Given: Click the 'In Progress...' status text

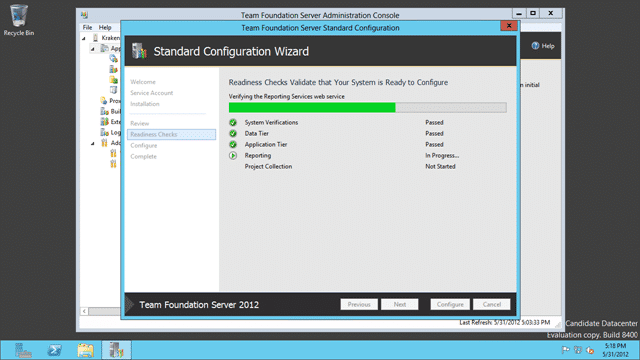Looking at the screenshot, I should (442, 156).
